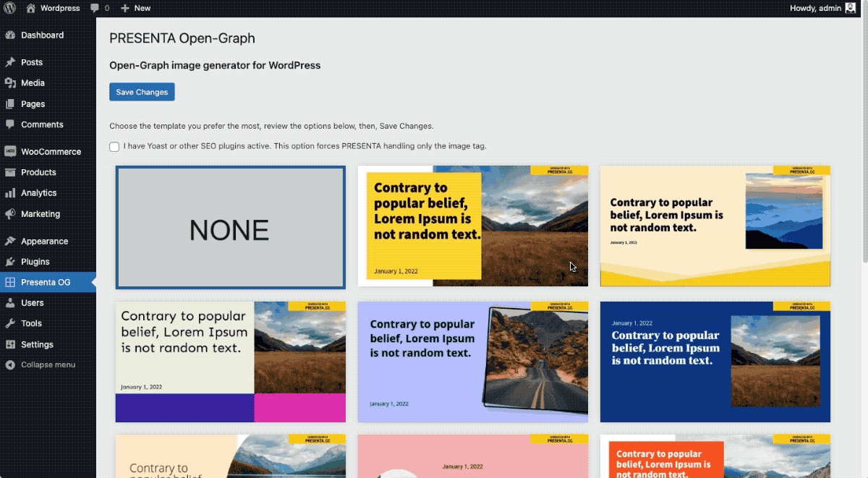Click the Presenta OG grid icon
The width and height of the screenshot is (868, 478).
pyautogui.click(x=10, y=282)
